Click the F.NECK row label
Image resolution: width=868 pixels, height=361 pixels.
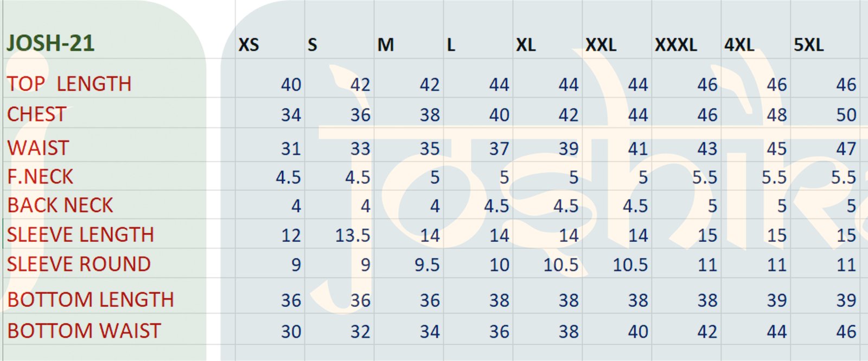(40, 177)
